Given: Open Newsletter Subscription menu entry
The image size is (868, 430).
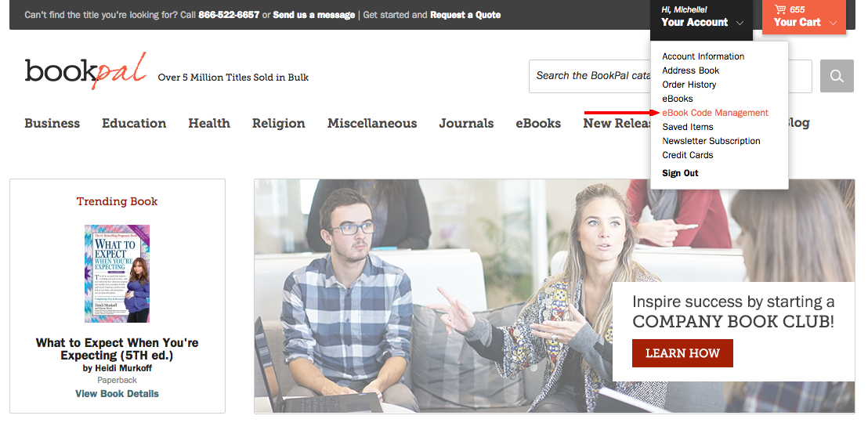Looking at the screenshot, I should click(x=711, y=141).
